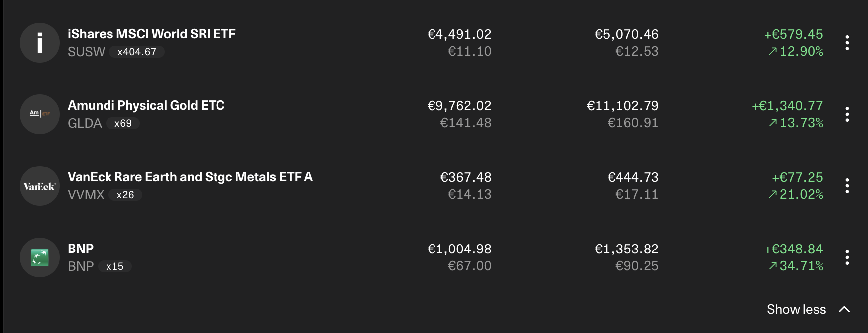
Task: Select the 34.71% return for BNP
Action: tap(801, 266)
